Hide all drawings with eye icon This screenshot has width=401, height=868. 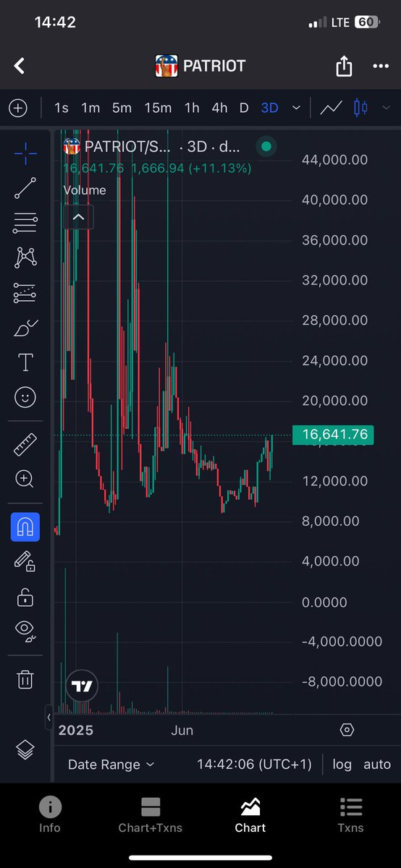[x=25, y=632]
